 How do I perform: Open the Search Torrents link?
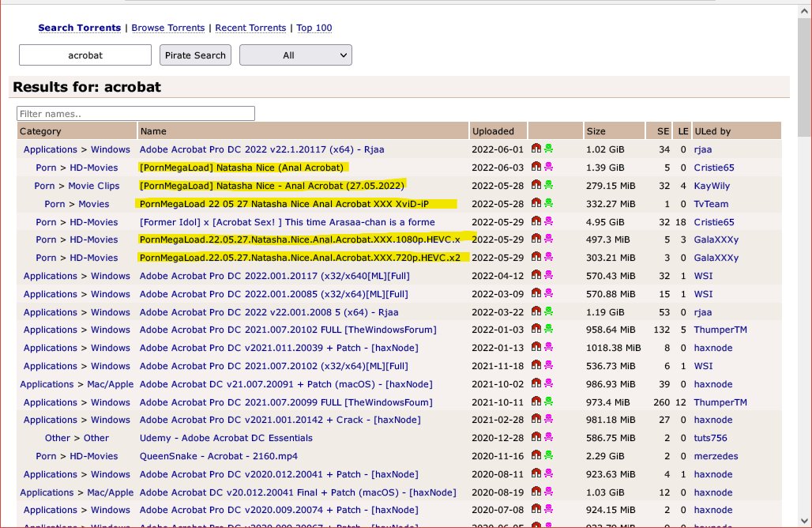tap(80, 28)
